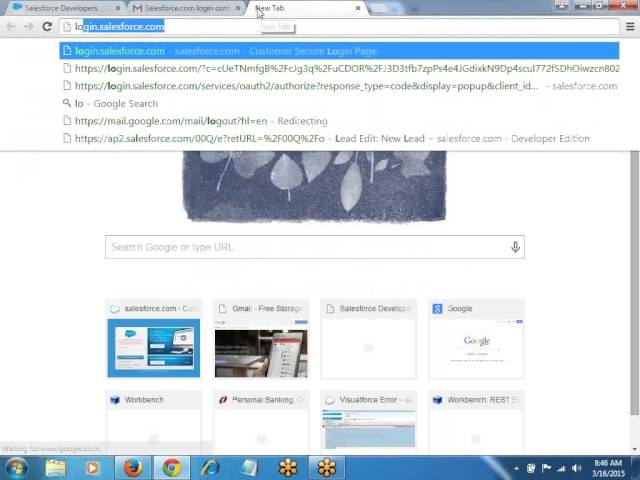
Task: Open the Visualforce Error tile
Action: coord(369,422)
